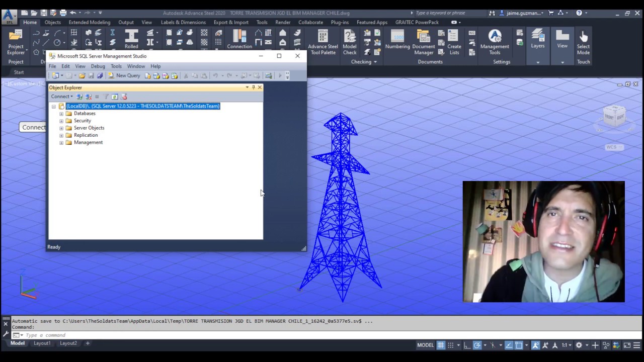This screenshot has height=362, width=644.
Task: Click Connect Object Explorer icon
Action: point(79,97)
